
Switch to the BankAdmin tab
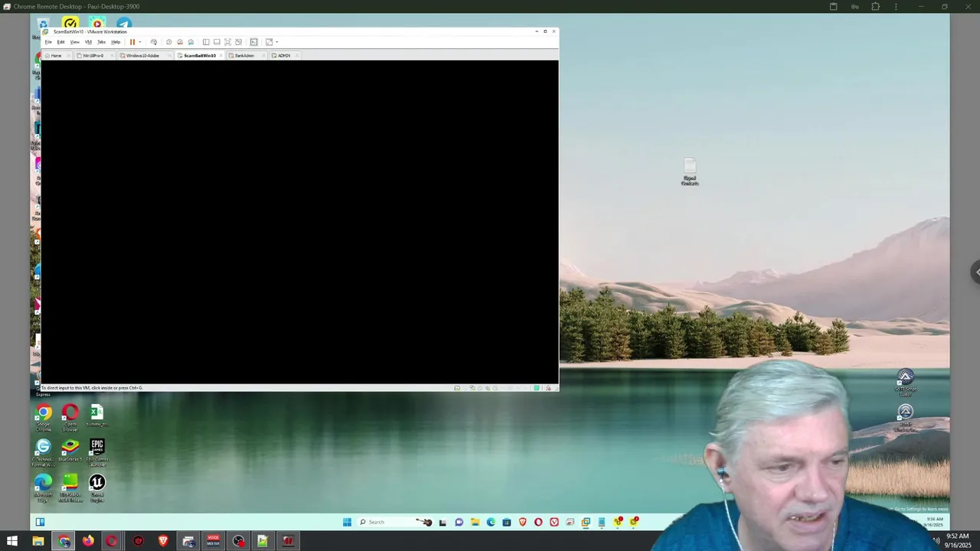tap(245, 56)
